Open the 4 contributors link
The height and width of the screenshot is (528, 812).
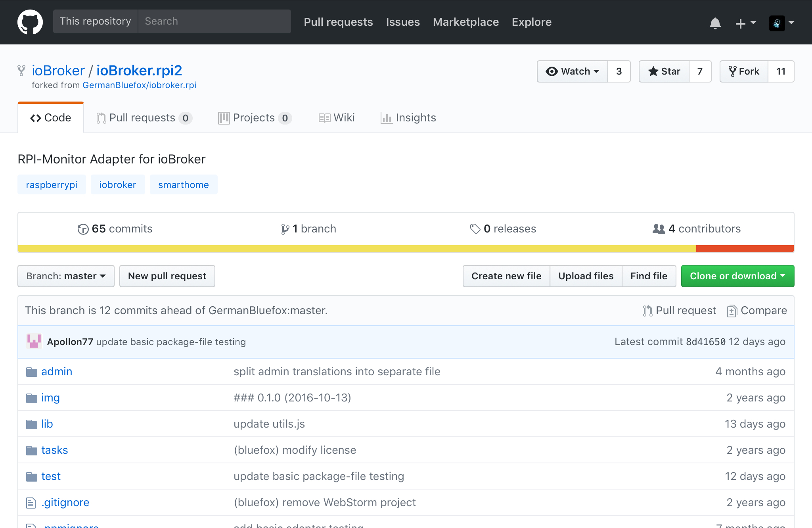(x=697, y=229)
